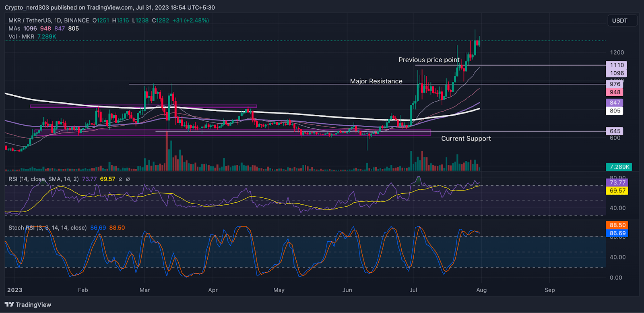Click the second RSI legend settings symbol
Image resolution: width=644 pixels, height=313 pixels.
click(x=128, y=179)
